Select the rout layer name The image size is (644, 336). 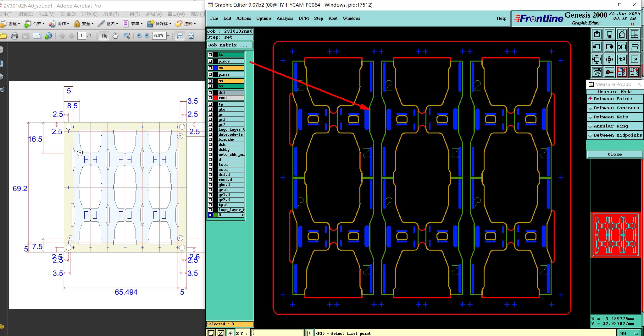[x=231, y=98]
